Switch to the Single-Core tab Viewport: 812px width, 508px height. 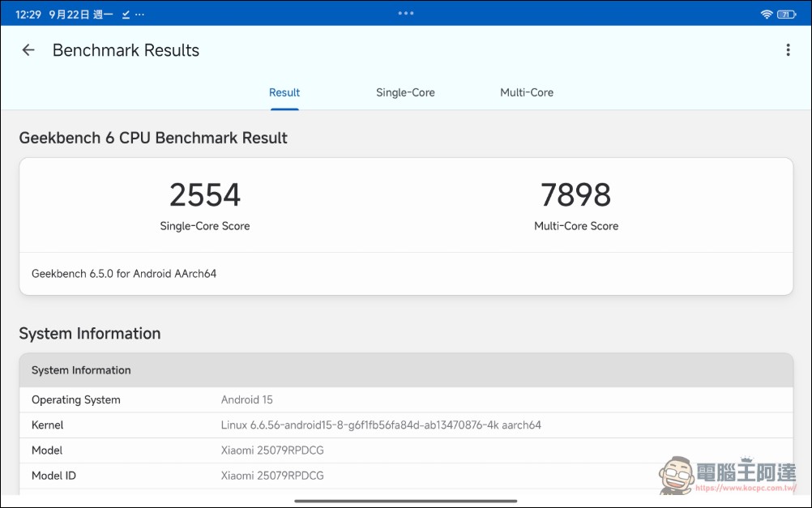(x=405, y=92)
